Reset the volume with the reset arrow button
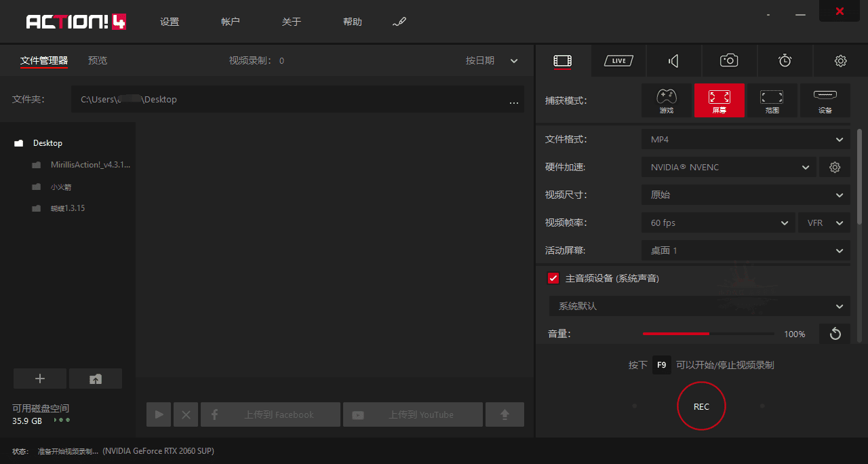 (834, 333)
